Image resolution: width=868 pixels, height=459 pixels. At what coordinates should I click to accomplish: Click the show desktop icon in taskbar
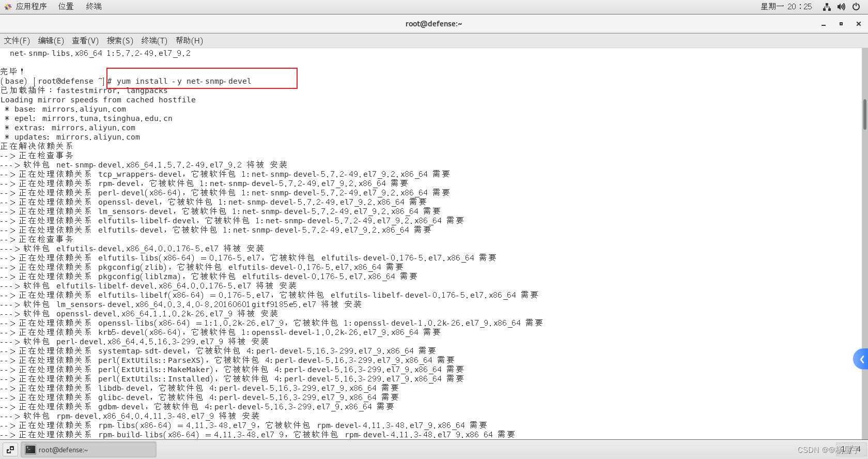click(10, 450)
